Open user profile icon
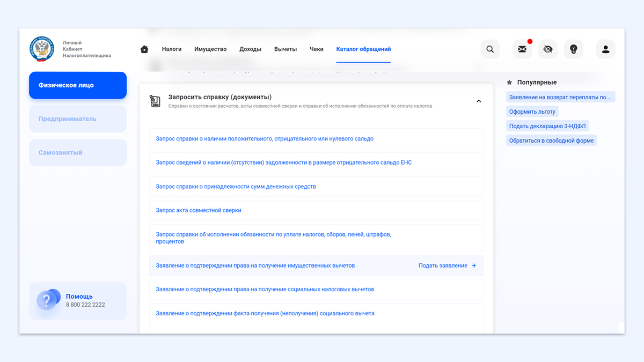Image resolution: width=644 pixels, height=362 pixels. [x=606, y=49]
